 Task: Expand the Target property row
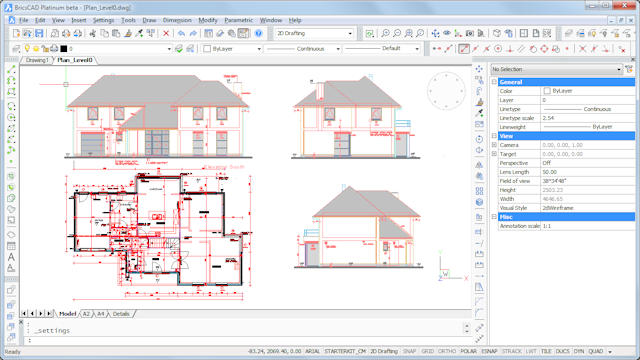tap(494, 154)
